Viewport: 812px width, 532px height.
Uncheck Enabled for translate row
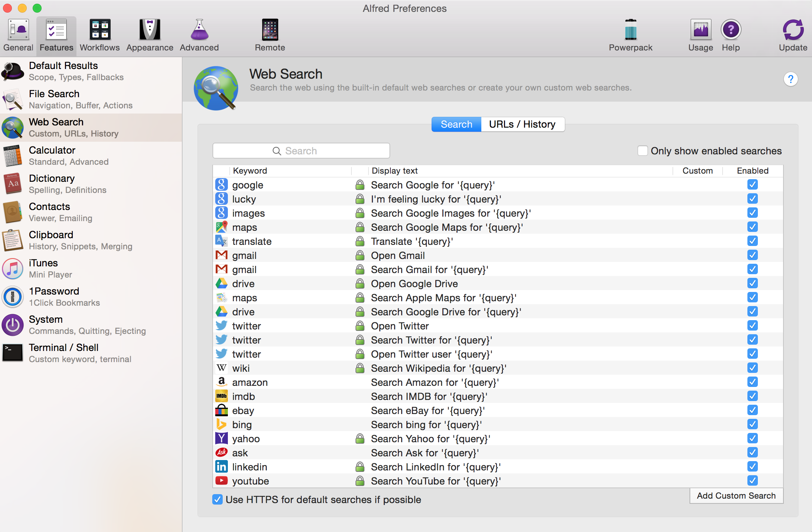(x=753, y=241)
